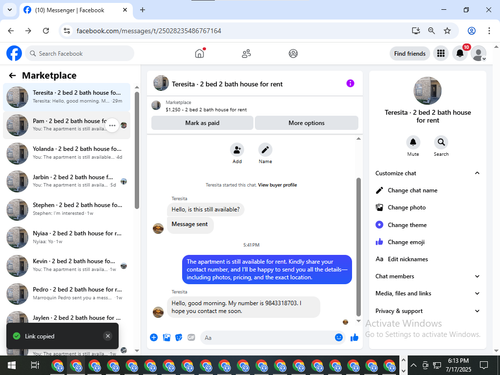This screenshot has width=500, height=375.
Task: Open the Windows Start menu
Action: point(12,365)
